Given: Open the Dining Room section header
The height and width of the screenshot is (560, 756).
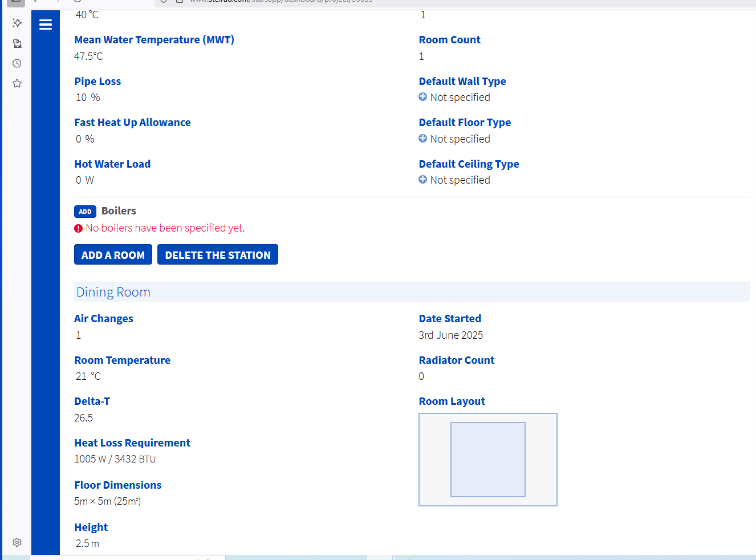Looking at the screenshot, I should coord(412,292).
